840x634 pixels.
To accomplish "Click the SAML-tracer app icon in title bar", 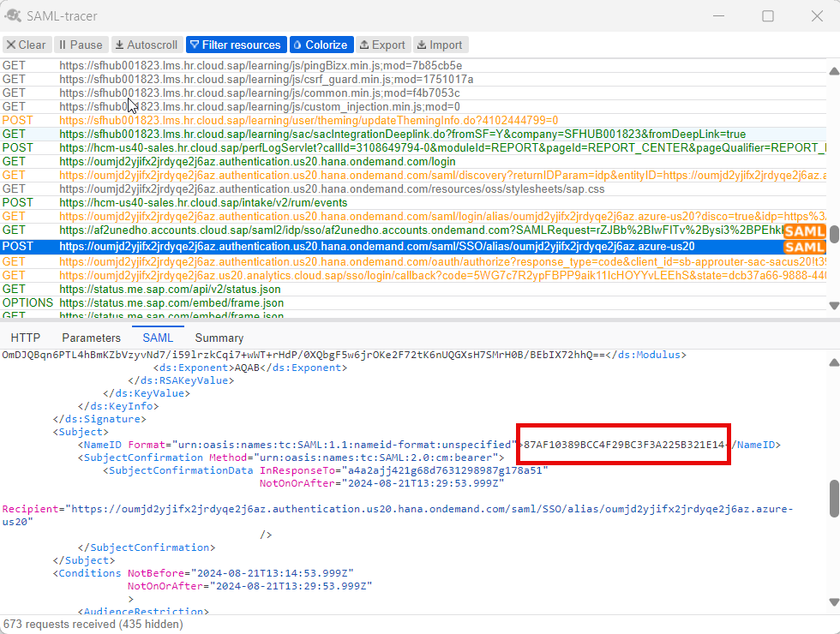I will click(12, 16).
